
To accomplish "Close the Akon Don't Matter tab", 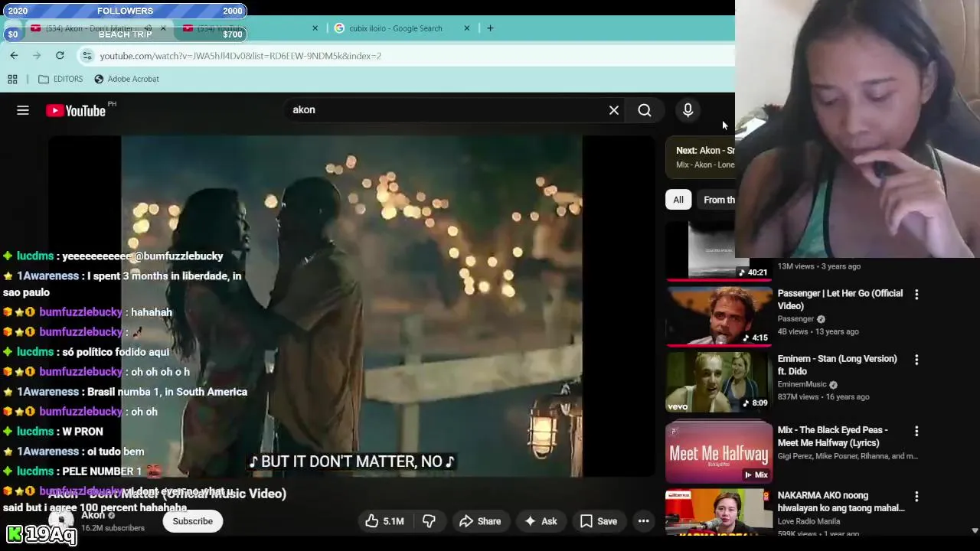I will (x=162, y=28).
